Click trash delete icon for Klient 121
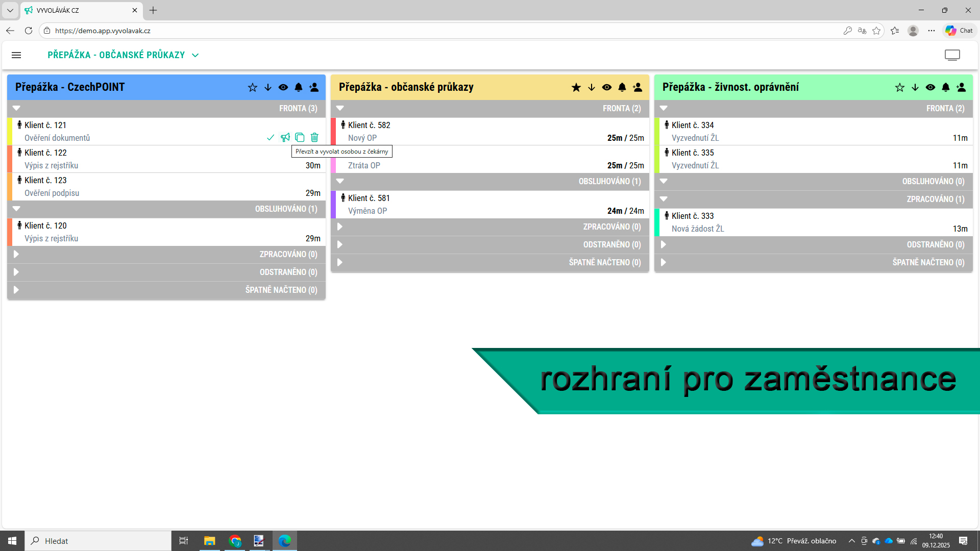Image resolution: width=980 pixels, height=551 pixels. [x=314, y=137]
